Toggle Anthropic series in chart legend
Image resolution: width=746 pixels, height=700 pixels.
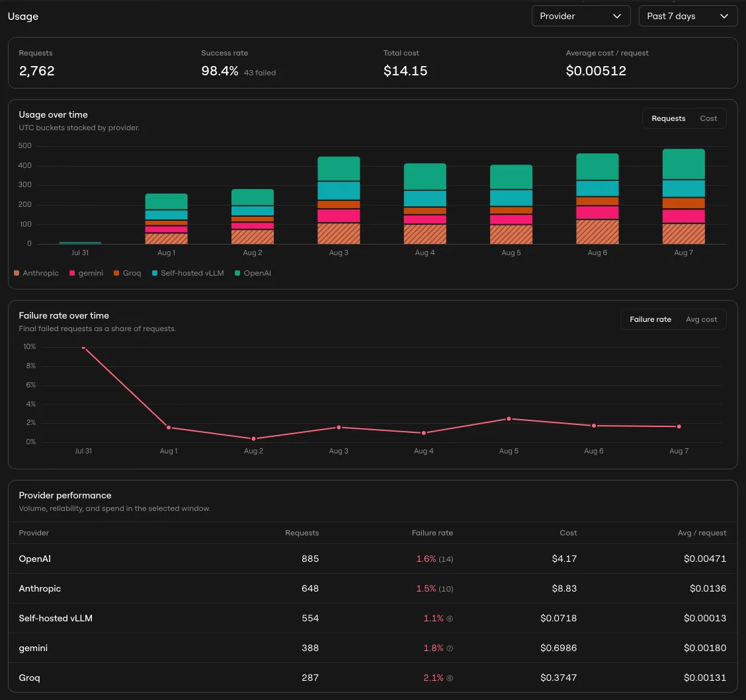(36, 273)
